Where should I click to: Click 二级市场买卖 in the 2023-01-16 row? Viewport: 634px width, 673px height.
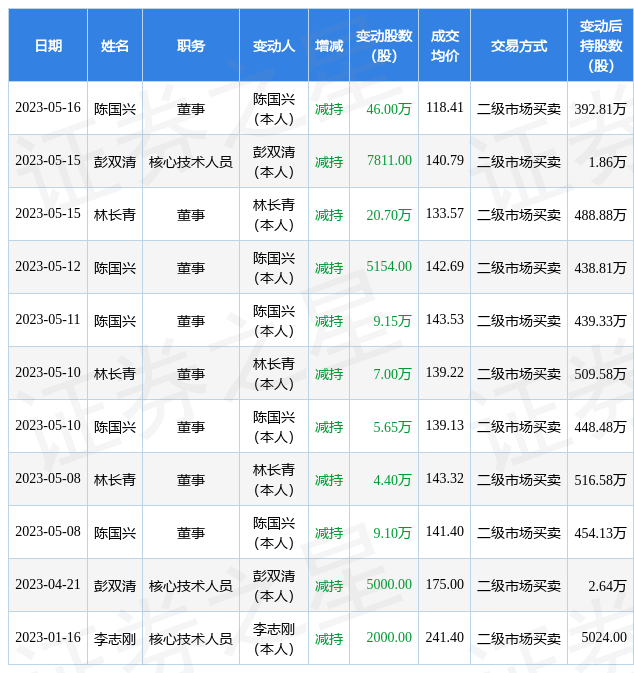click(519, 639)
